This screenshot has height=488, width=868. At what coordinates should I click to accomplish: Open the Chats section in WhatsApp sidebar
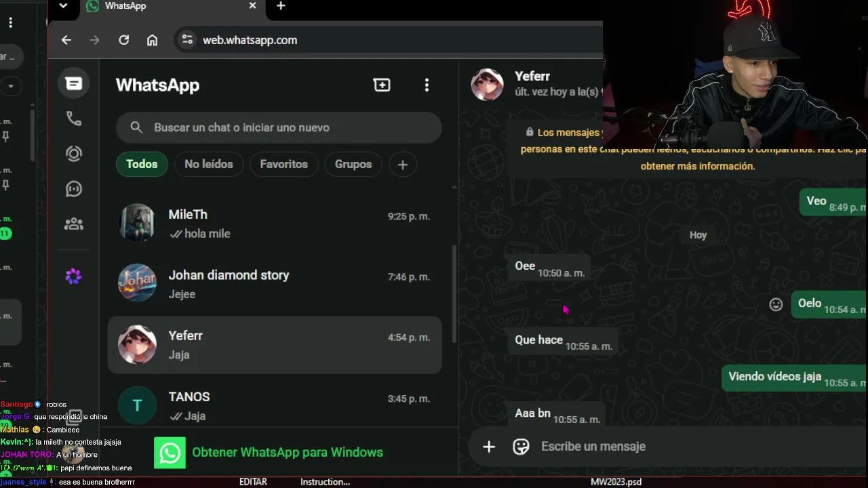[x=74, y=83]
